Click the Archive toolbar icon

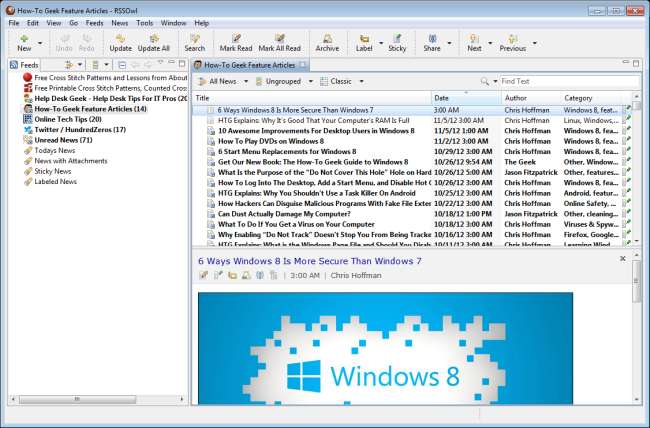click(327, 40)
